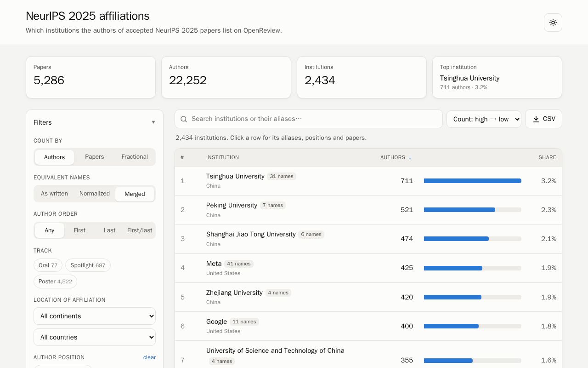Open the Zhejiang University row
Viewport: 588px width, 368px height.
(368, 297)
